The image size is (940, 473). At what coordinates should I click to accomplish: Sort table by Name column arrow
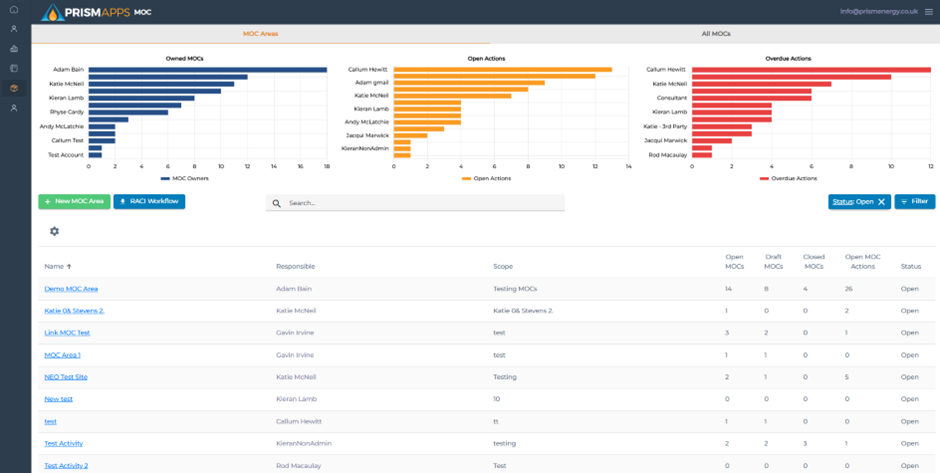pos(69,267)
